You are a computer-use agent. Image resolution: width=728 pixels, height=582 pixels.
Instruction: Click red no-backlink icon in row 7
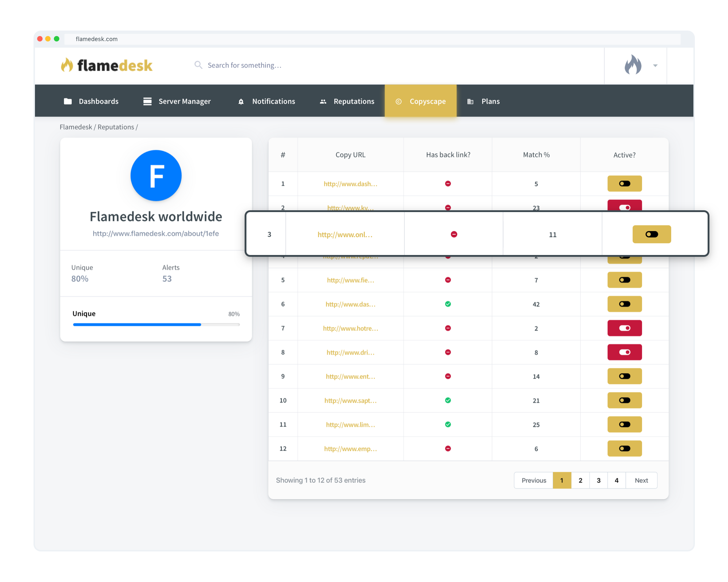pos(448,328)
